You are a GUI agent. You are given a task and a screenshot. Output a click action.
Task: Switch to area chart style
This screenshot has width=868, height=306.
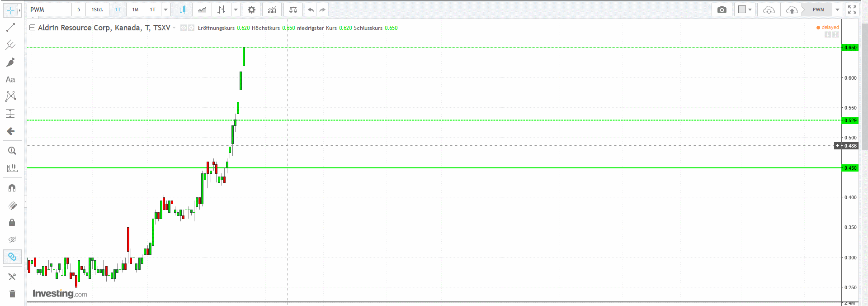coord(202,10)
